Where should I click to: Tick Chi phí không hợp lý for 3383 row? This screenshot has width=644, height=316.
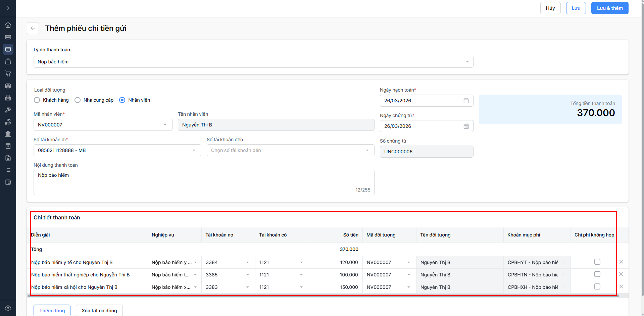(x=597, y=286)
